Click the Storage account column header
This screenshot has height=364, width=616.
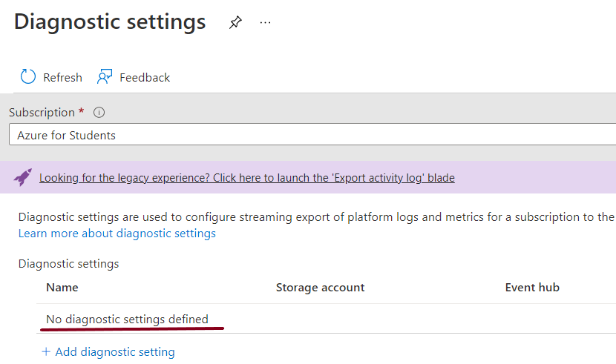(x=320, y=288)
